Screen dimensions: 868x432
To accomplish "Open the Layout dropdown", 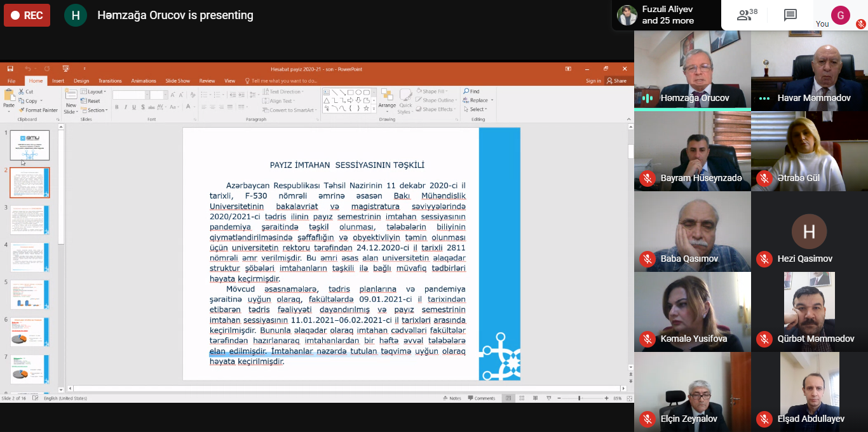I will pos(94,91).
